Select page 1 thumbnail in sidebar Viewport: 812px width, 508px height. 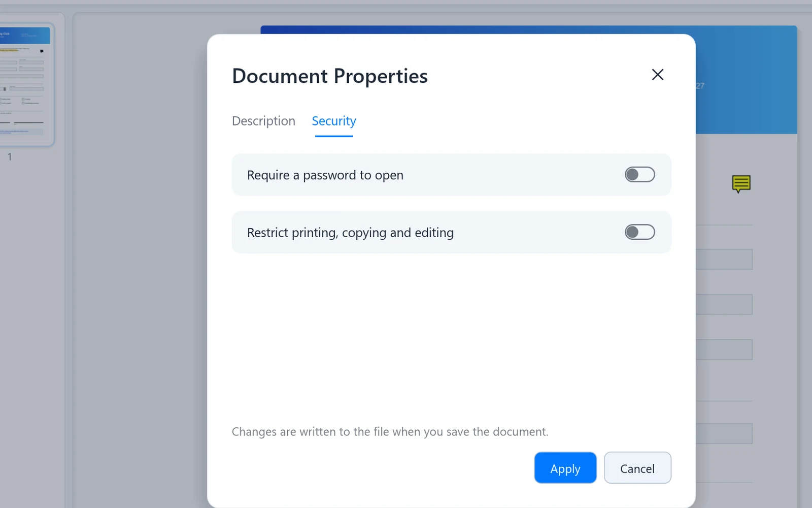click(x=25, y=85)
